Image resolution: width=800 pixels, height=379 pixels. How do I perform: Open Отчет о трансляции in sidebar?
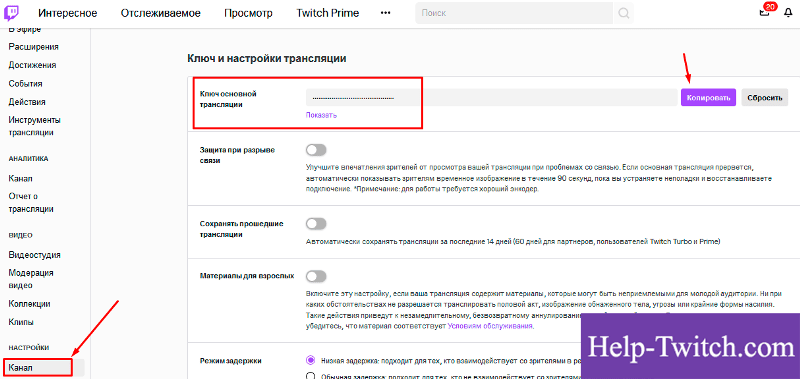[31, 203]
